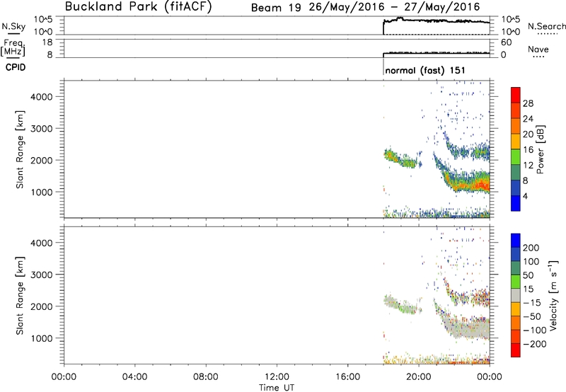
Task: Click the '4000' tick of the power panel
Action: click(x=42, y=97)
